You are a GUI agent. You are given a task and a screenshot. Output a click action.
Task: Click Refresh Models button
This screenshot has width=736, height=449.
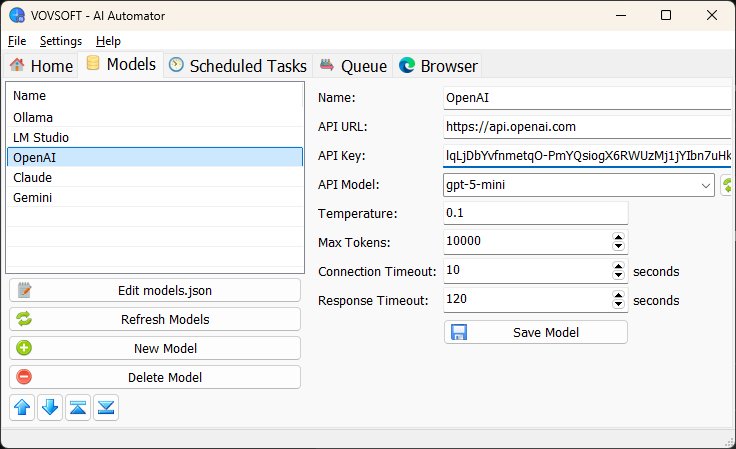(x=155, y=320)
